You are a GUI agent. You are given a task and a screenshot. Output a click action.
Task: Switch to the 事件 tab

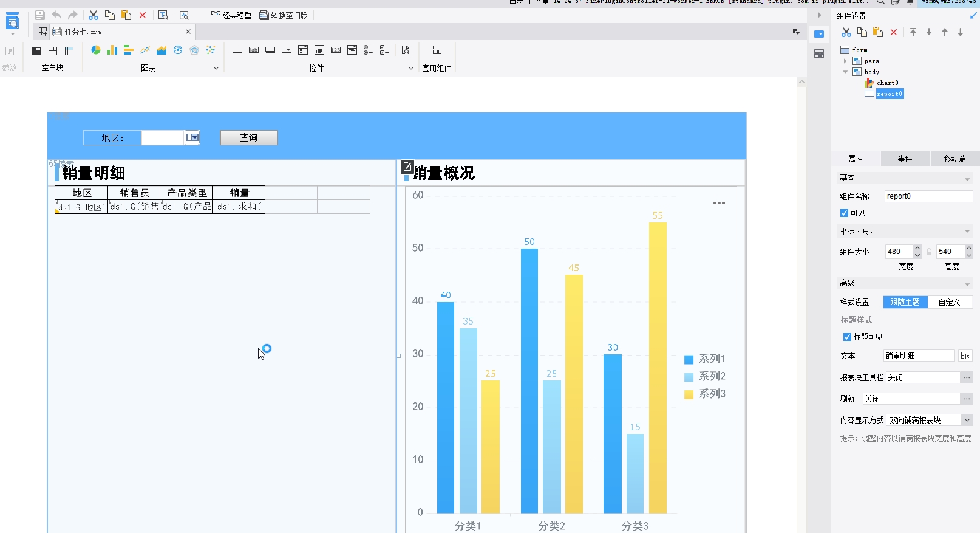tap(905, 159)
